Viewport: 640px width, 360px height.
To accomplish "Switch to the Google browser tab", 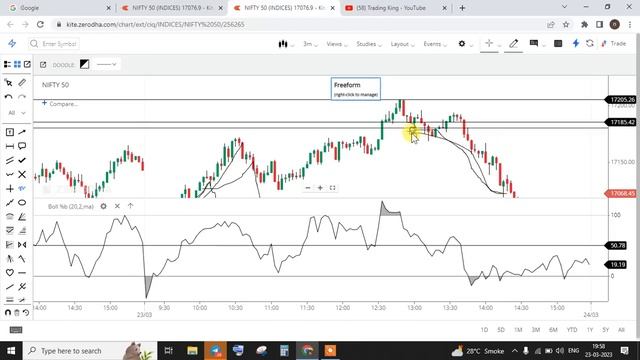I will click(59, 8).
